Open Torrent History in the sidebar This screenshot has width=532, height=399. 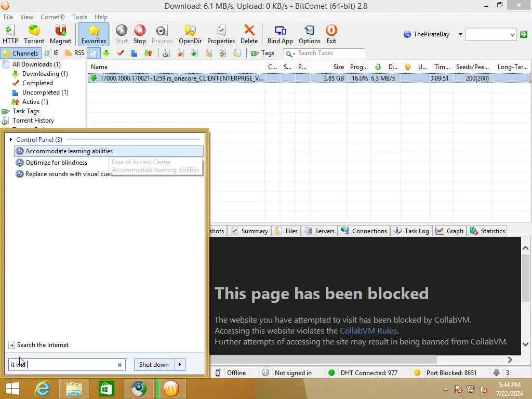click(33, 121)
